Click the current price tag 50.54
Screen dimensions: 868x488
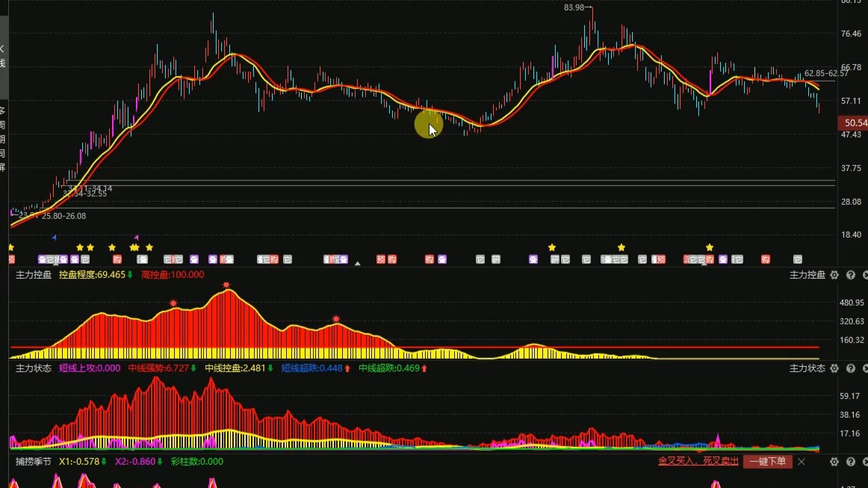point(853,123)
